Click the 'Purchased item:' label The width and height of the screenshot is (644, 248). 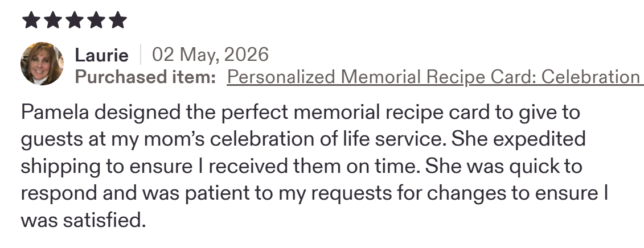(145, 77)
